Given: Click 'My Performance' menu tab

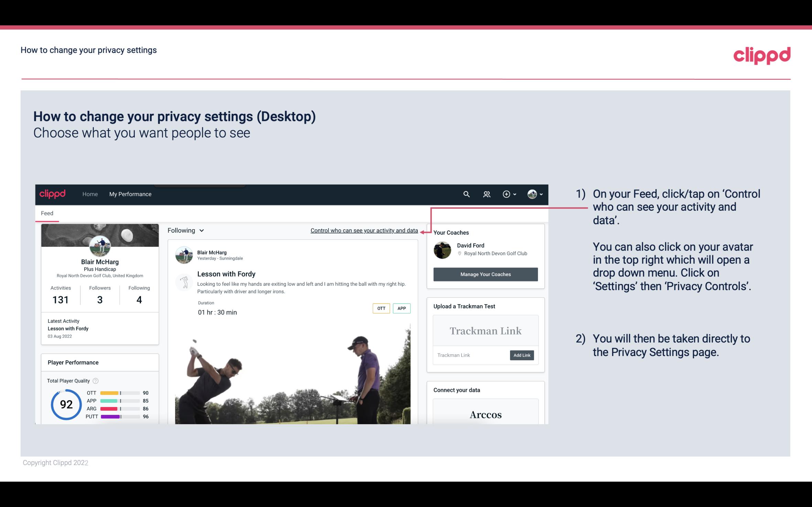Looking at the screenshot, I should pyautogui.click(x=130, y=193).
